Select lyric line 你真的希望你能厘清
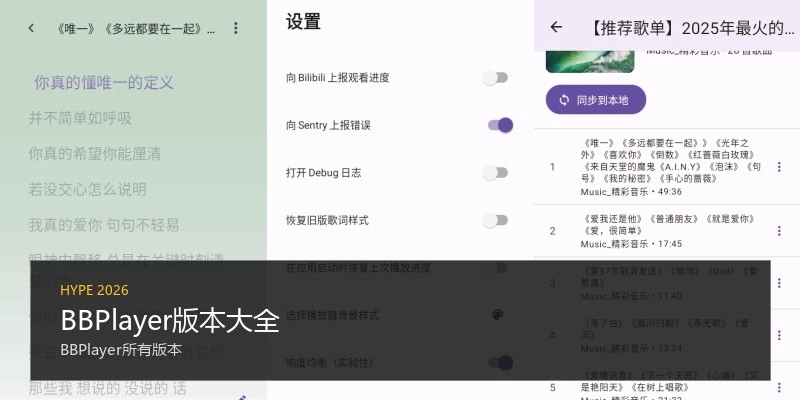 click(95, 154)
